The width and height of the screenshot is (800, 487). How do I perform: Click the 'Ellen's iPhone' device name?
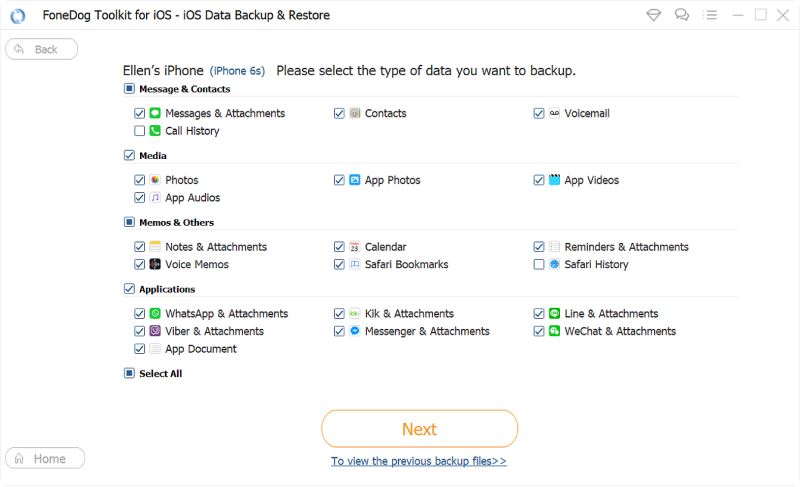(163, 70)
